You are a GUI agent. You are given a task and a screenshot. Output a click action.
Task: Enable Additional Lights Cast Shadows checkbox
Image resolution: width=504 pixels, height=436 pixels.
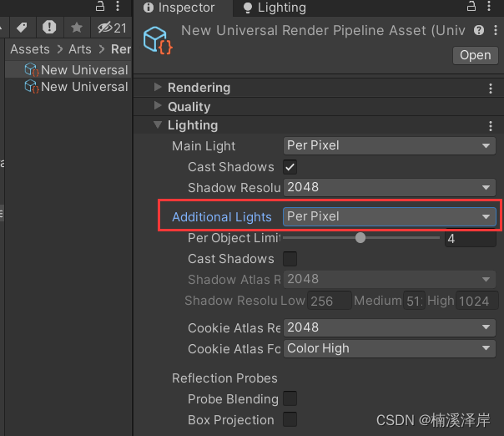point(290,259)
